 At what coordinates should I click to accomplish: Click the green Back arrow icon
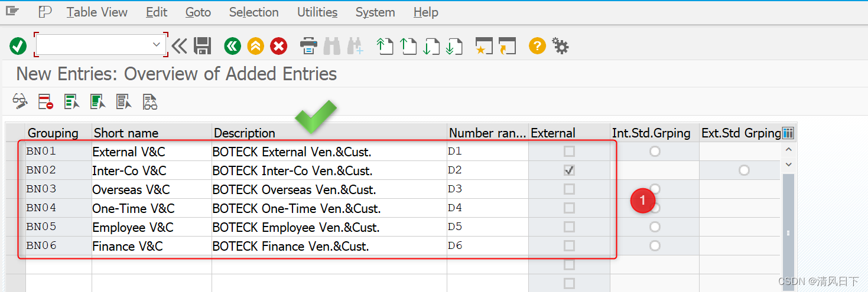(x=232, y=45)
